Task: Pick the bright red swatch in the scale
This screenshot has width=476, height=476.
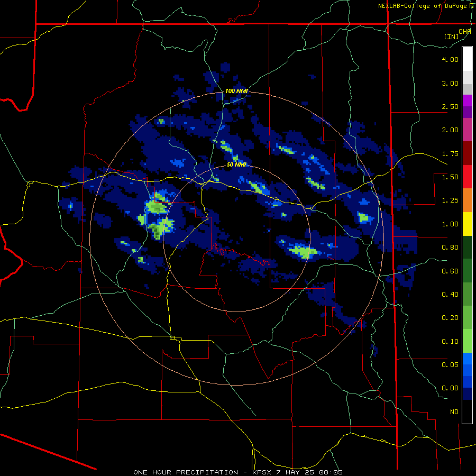Action: 467,177
